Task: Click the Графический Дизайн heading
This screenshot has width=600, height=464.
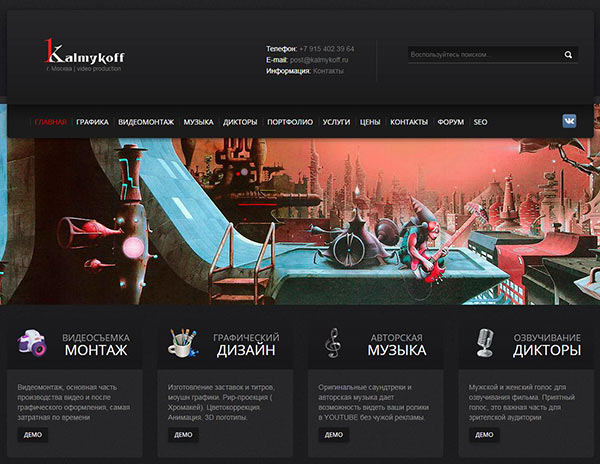Action: tap(246, 344)
